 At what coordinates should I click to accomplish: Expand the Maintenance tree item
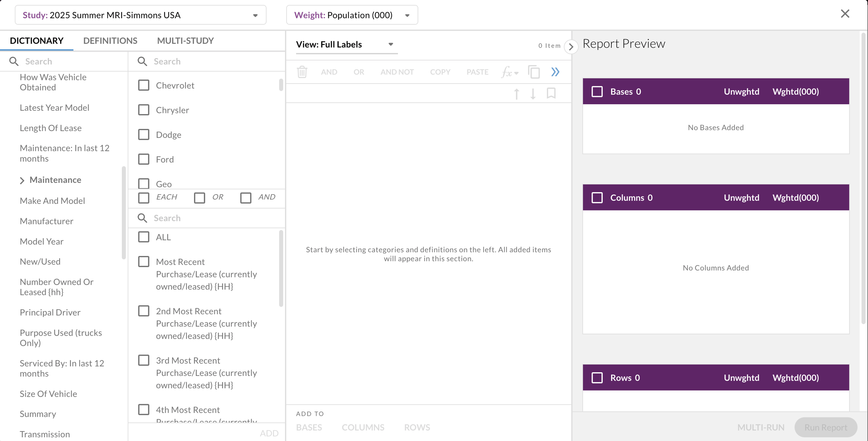[x=22, y=180]
